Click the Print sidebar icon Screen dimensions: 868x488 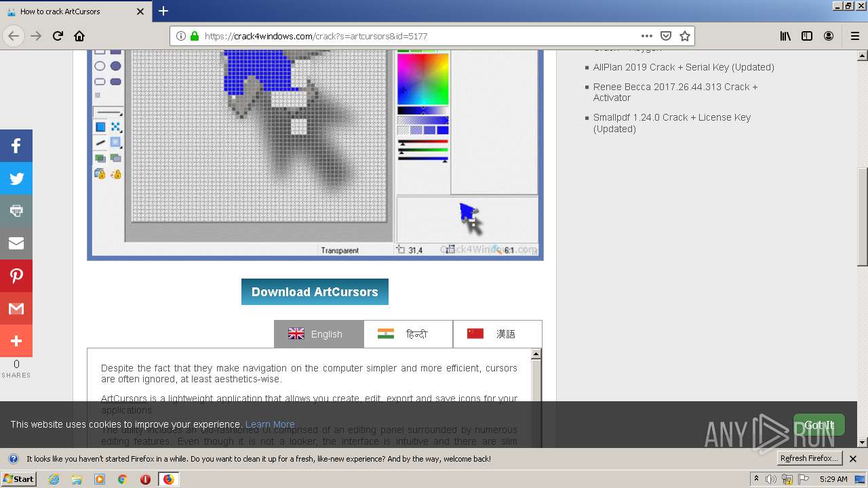tap(16, 211)
